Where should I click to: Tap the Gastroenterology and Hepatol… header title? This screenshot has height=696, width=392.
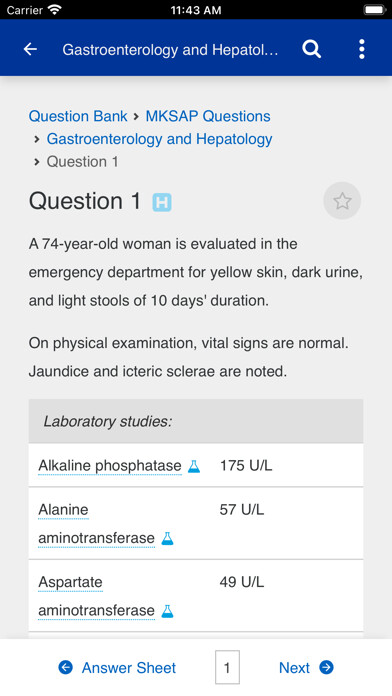coord(170,50)
